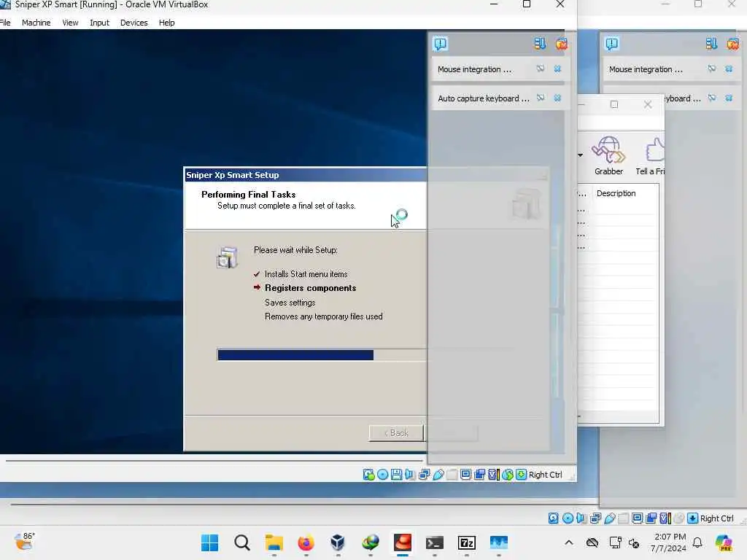This screenshot has width=747, height=560.
Task: Open the Help menu
Action: [x=167, y=23]
